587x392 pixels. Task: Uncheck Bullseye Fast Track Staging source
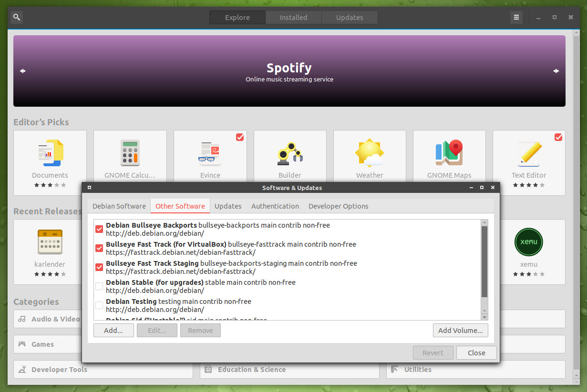[x=99, y=267]
